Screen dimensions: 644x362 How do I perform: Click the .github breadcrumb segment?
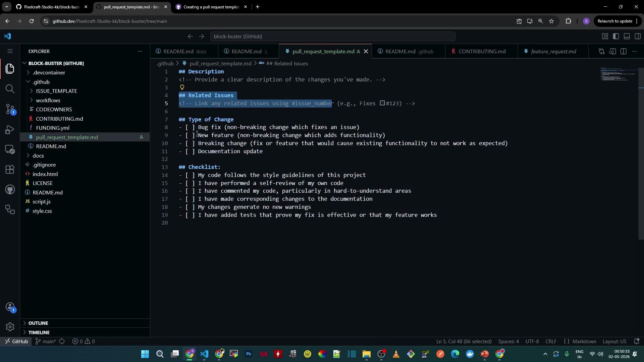coord(165,64)
